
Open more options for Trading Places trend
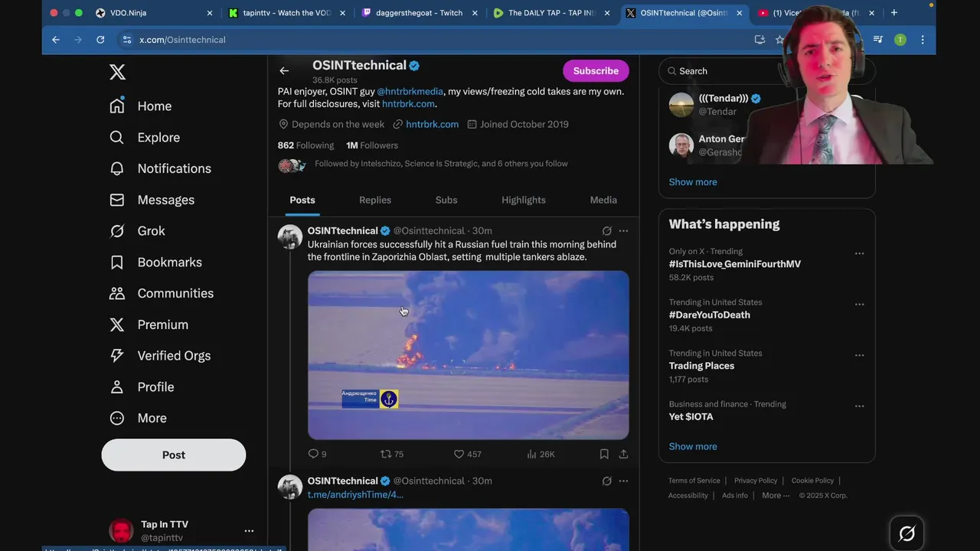pos(859,355)
